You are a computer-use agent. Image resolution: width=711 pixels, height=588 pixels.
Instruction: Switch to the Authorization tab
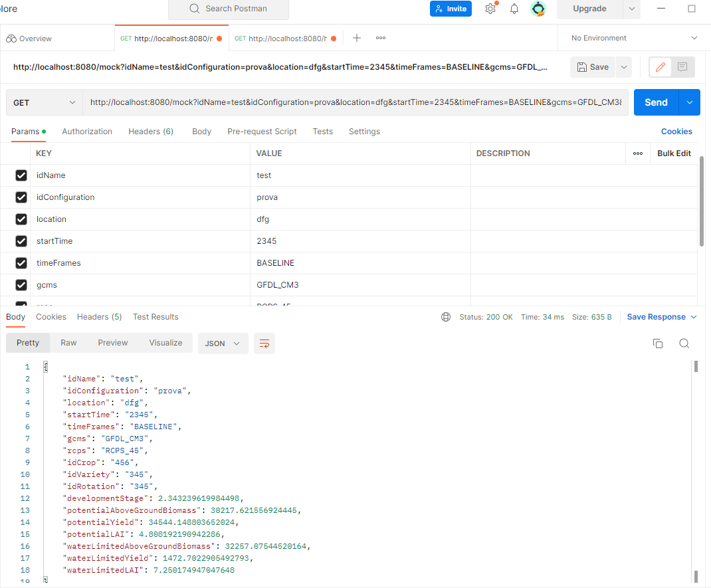tap(87, 132)
